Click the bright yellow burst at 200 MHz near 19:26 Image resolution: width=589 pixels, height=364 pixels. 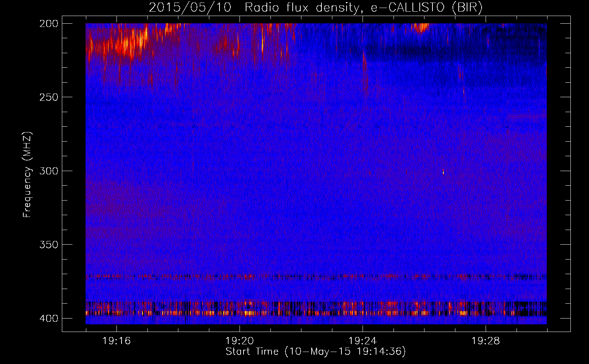[421, 28]
